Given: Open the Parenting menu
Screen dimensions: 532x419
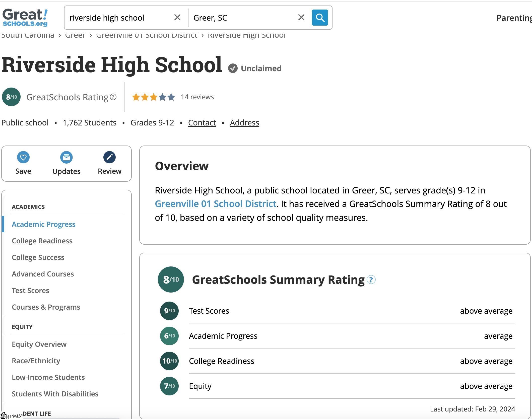Looking at the screenshot, I should (x=514, y=18).
